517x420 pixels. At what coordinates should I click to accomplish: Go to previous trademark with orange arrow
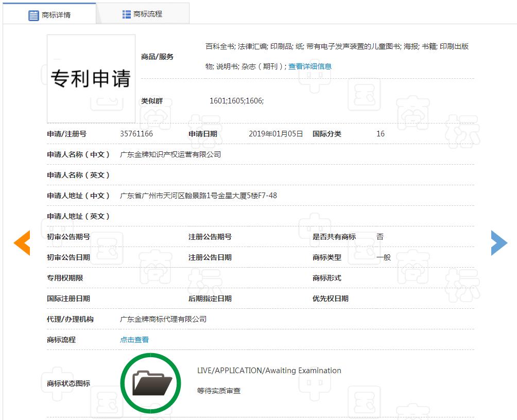[x=22, y=243]
